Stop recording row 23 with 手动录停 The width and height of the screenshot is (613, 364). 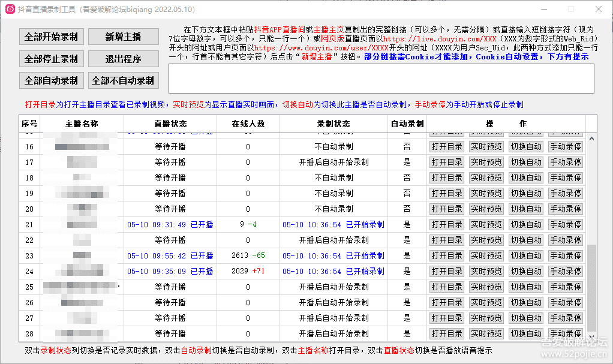[565, 255]
